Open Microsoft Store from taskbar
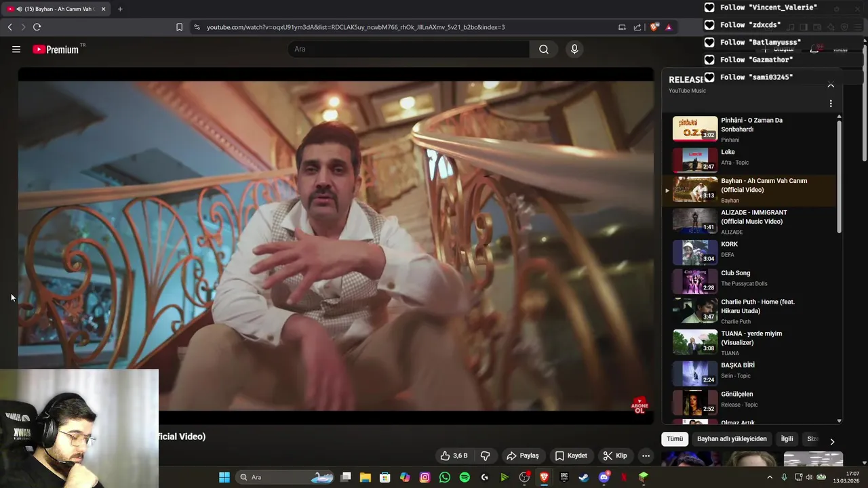 click(385, 477)
